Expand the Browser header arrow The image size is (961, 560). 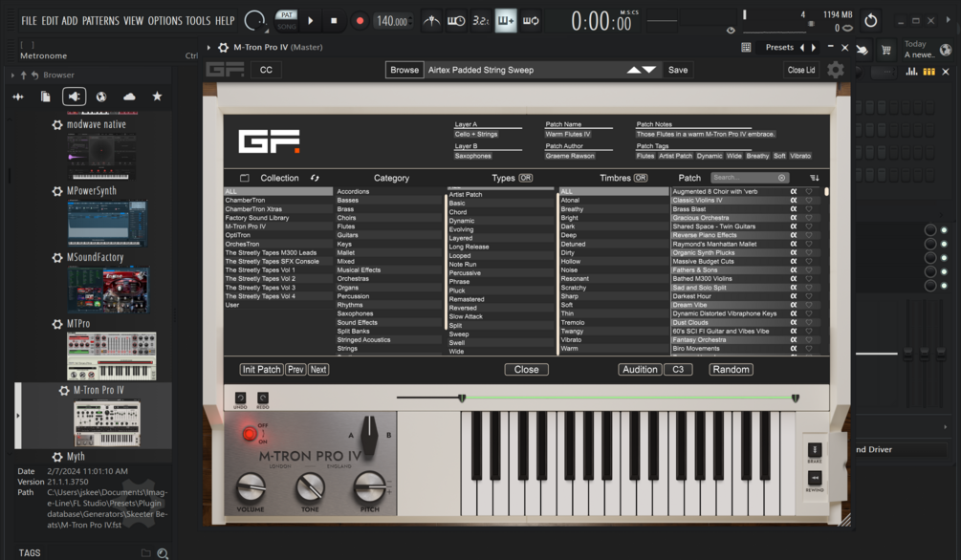12,75
